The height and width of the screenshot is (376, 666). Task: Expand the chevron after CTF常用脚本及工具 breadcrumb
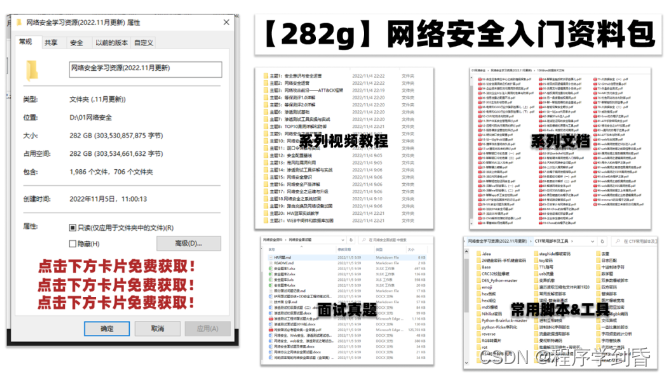[572, 241]
